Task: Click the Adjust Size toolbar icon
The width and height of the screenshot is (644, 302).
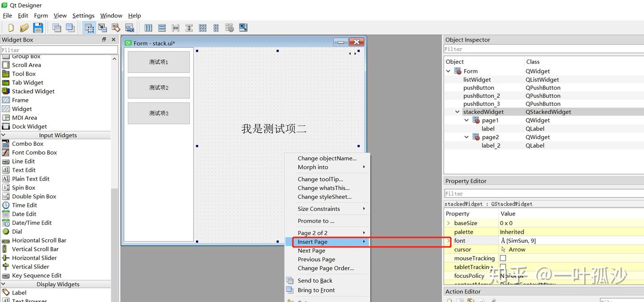Action: coord(243,27)
